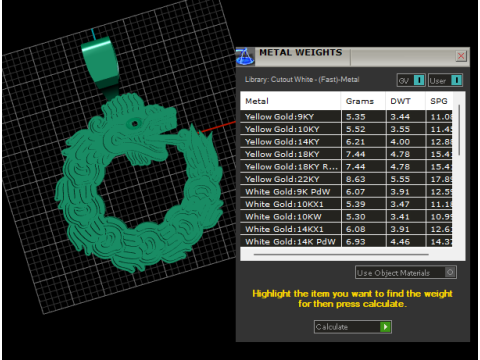480x360 pixels.
Task: Select the Yellow Gold:22KY row
Action: [346, 179]
